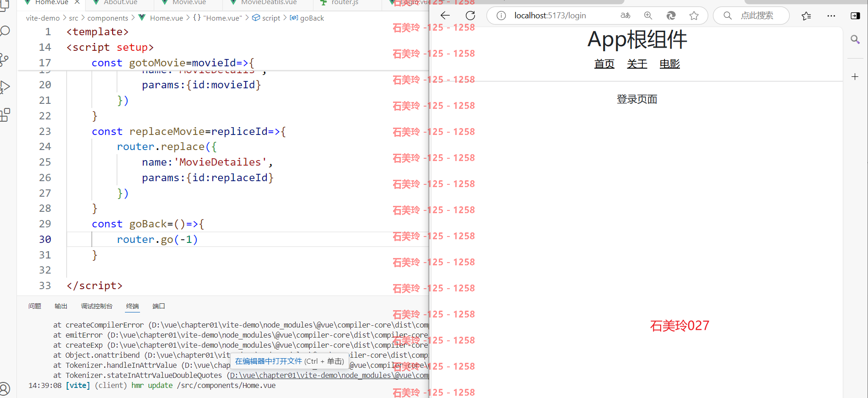Screen dimensions: 868x398
Task: Open Explorer view in activity bar
Action: click(x=4, y=5)
